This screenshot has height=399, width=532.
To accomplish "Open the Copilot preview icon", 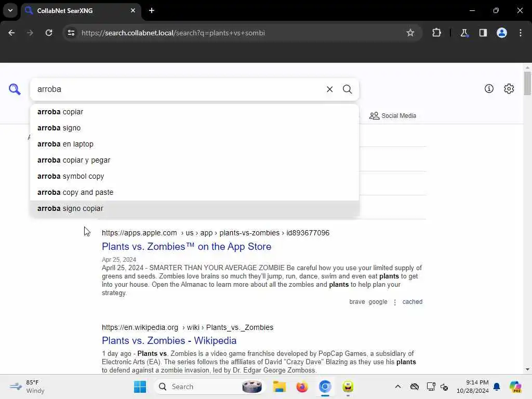I will tap(515, 387).
